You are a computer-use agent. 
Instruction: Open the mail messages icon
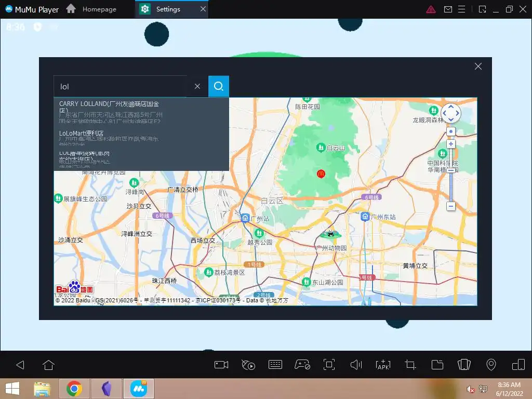point(448,9)
